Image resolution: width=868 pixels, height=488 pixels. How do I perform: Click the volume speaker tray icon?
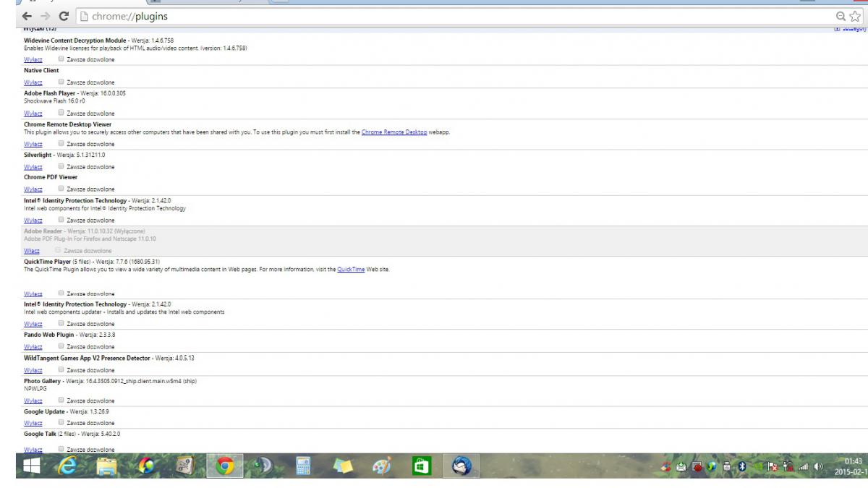click(x=819, y=466)
